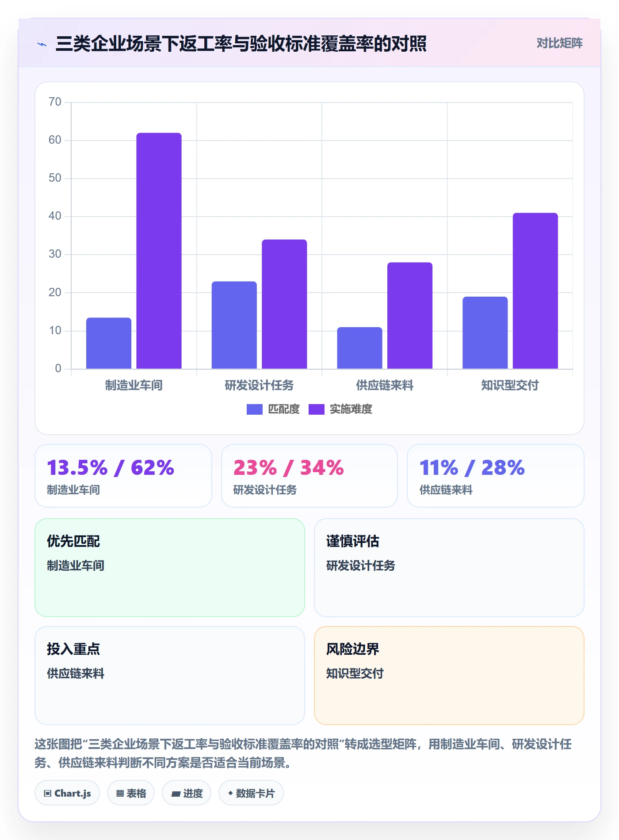Select the 实施难度 bar for 供应链来料
This screenshot has width=619, height=840.
point(410,316)
